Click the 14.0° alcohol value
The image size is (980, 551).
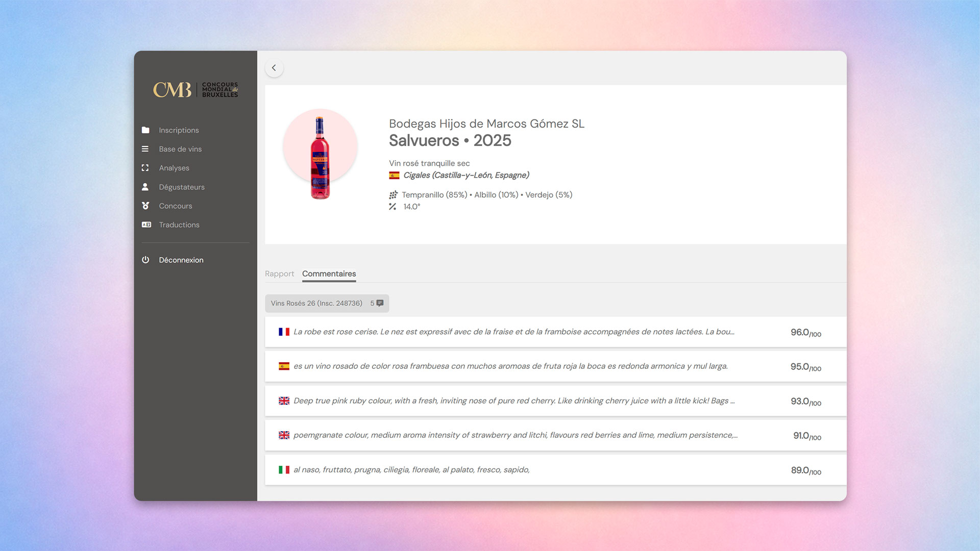coord(412,207)
